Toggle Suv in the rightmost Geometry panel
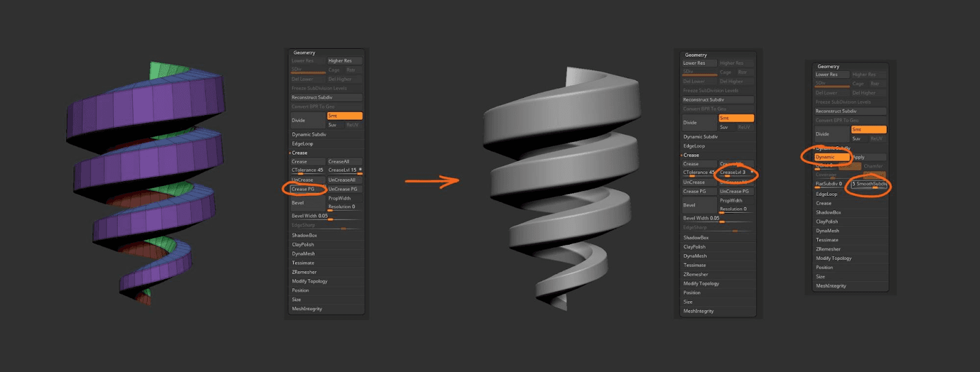980x372 pixels. pos(856,139)
